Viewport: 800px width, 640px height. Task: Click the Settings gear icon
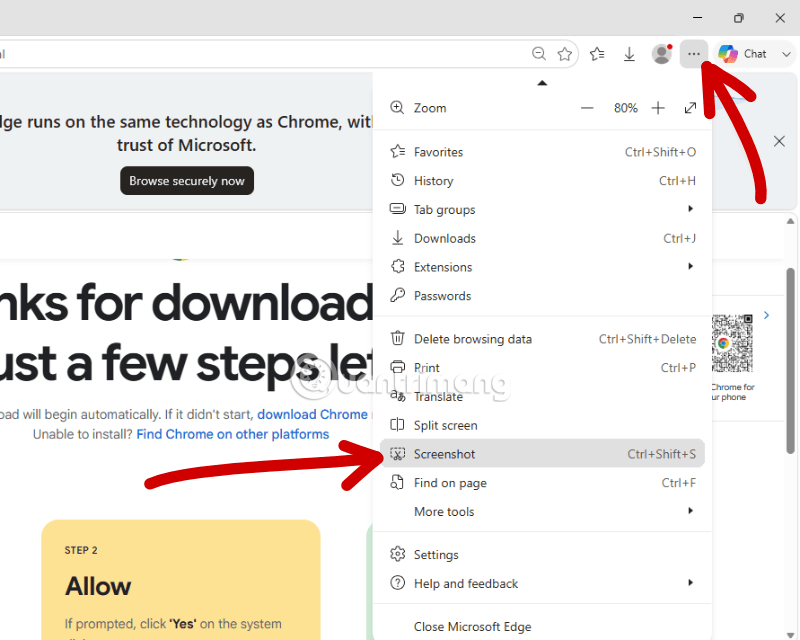click(397, 554)
